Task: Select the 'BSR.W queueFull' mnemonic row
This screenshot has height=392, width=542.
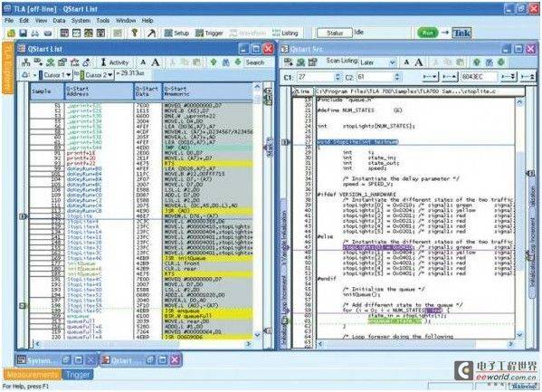Action: 207,316
